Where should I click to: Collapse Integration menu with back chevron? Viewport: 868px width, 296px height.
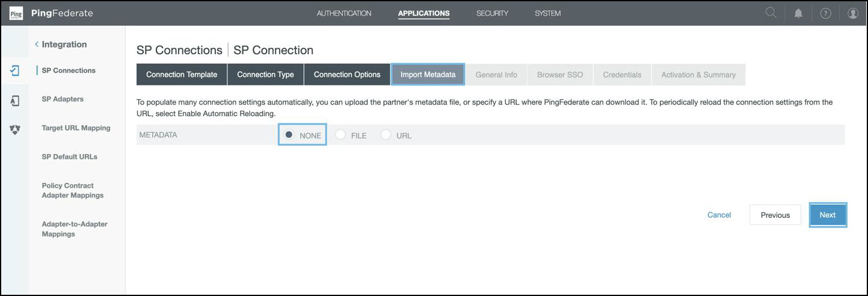[x=37, y=45]
